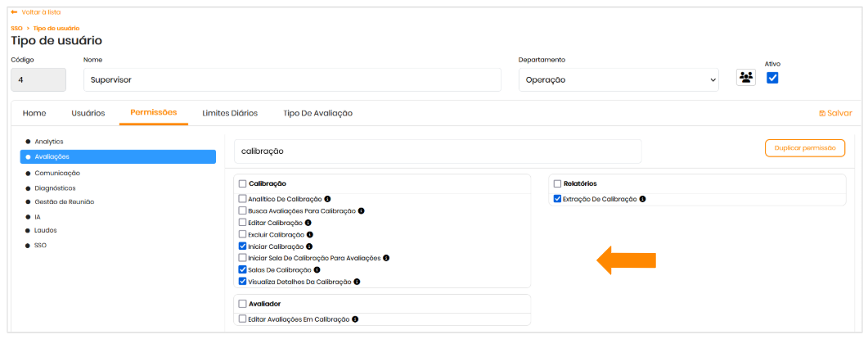Switch to the Usuários tab
The height and width of the screenshot is (339, 868).
point(88,113)
